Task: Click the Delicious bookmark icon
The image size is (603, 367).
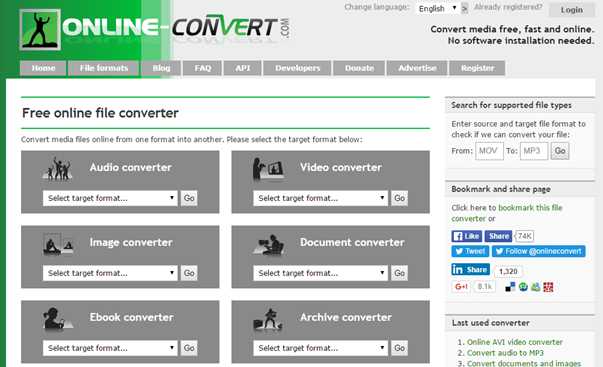Action: pyautogui.click(x=510, y=287)
